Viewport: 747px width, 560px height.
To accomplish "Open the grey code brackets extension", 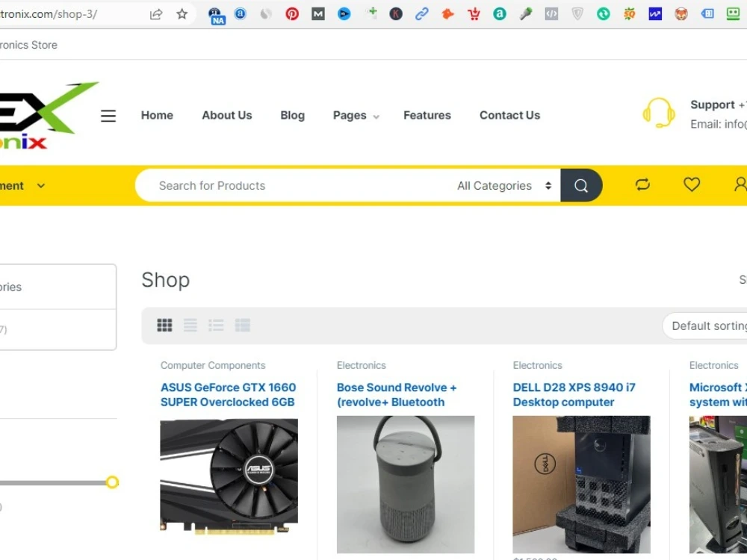I will tap(551, 14).
